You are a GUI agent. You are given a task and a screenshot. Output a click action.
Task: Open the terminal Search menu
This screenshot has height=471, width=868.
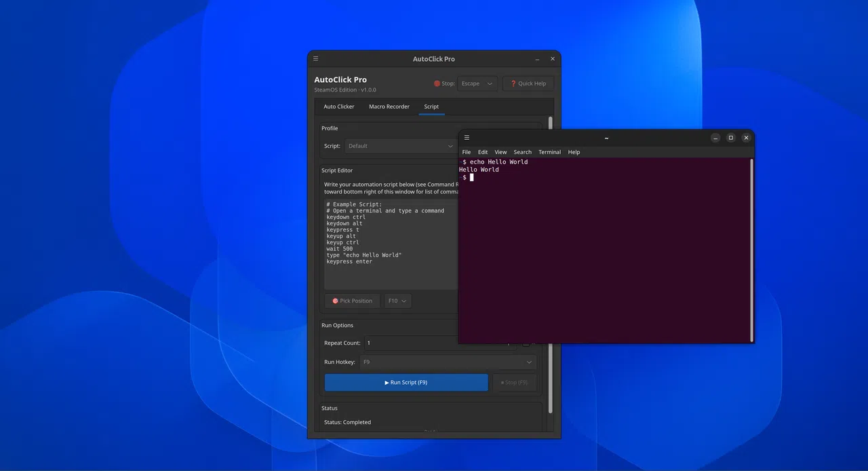click(x=522, y=152)
